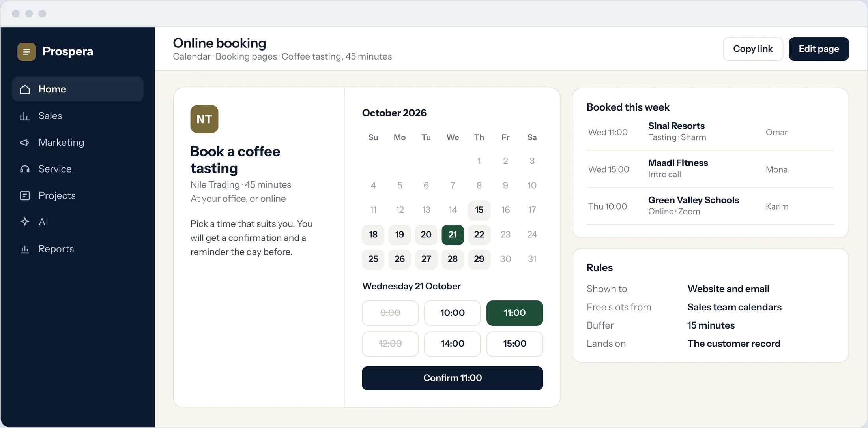
Task: Click the unavailable 12:00 slot
Action: (390, 344)
